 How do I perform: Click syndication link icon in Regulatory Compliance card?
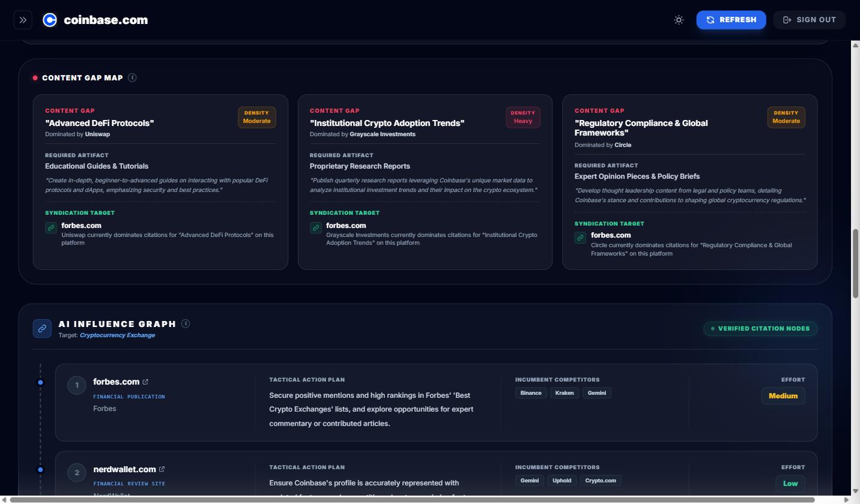pyautogui.click(x=580, y=238)
